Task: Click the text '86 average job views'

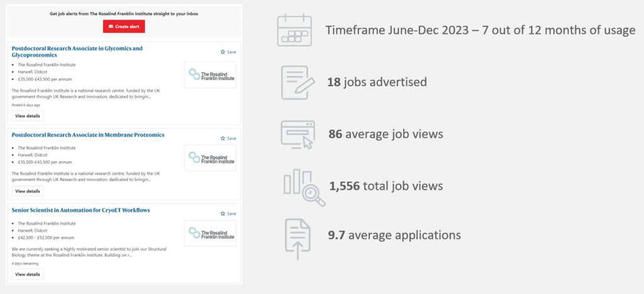Action: [386, 134]
